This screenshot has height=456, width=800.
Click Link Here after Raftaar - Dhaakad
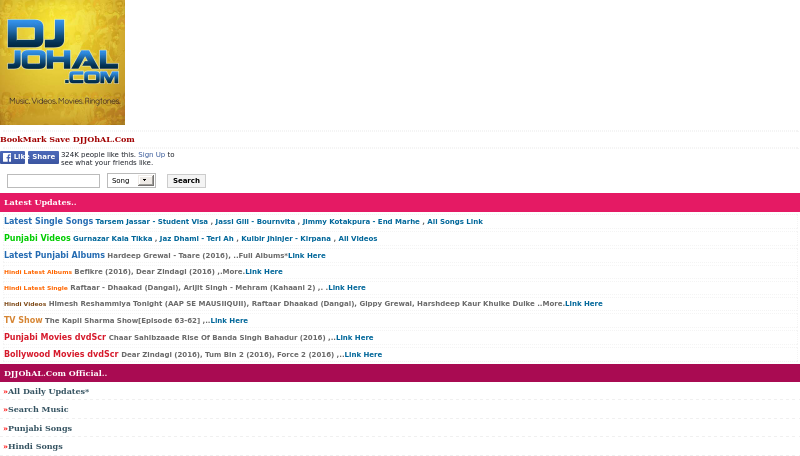(347, 288)
